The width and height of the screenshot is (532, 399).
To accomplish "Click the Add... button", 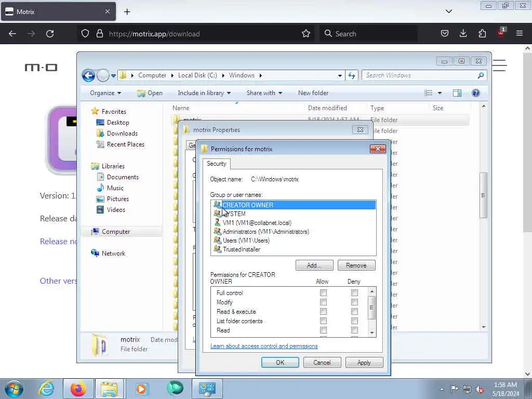I will pyautogui.click(x=314, y=265).
